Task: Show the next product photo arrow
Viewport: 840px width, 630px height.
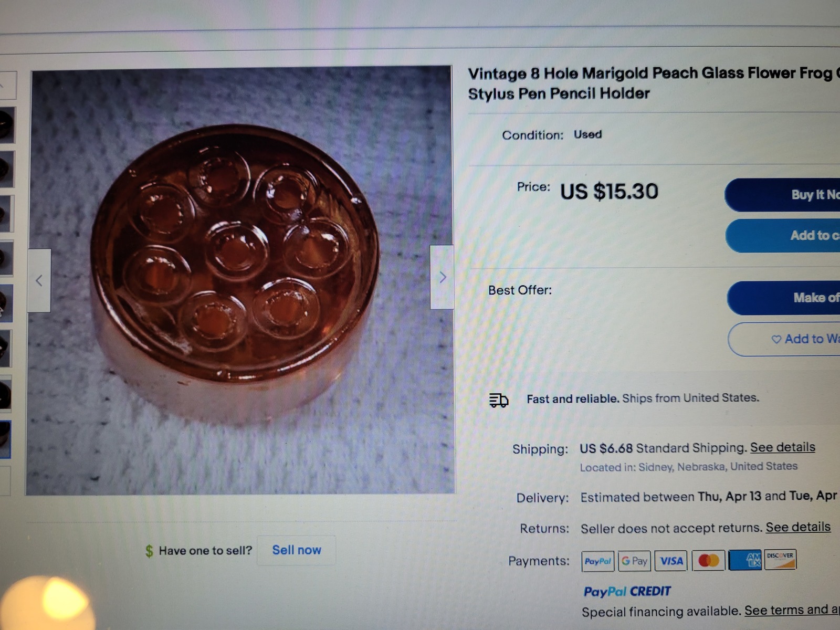Action: 442,277
